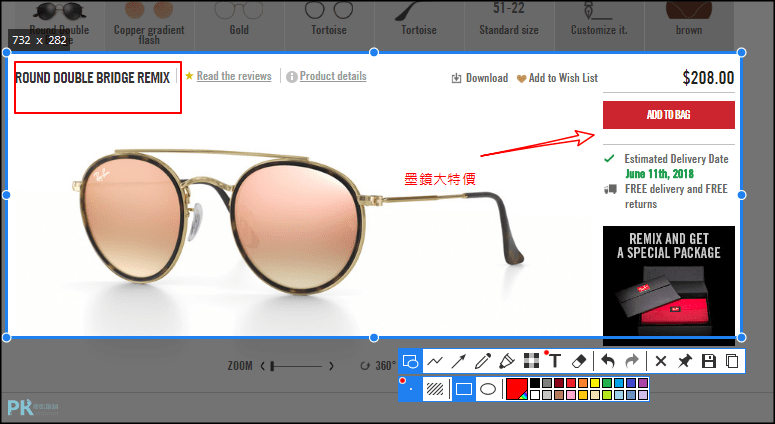Pick the brown color swatch
The width and height of the screenshot is (775, 424).
[x=559, y=395]
